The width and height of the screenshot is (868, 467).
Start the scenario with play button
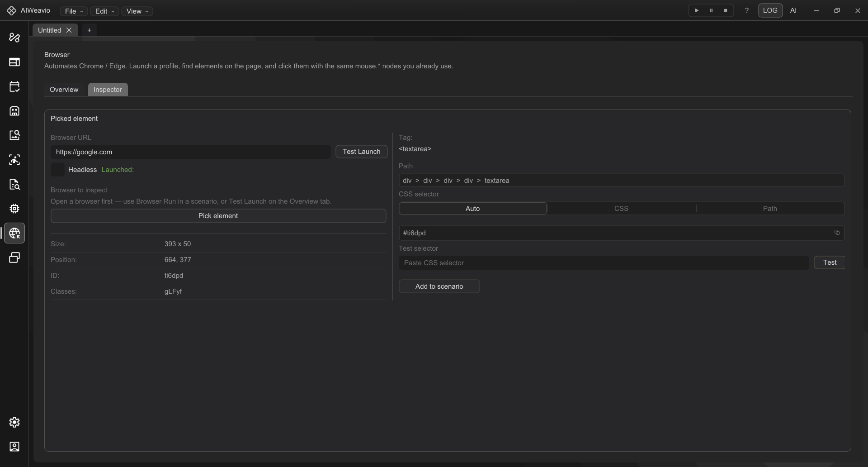click(x=697, y=10)
